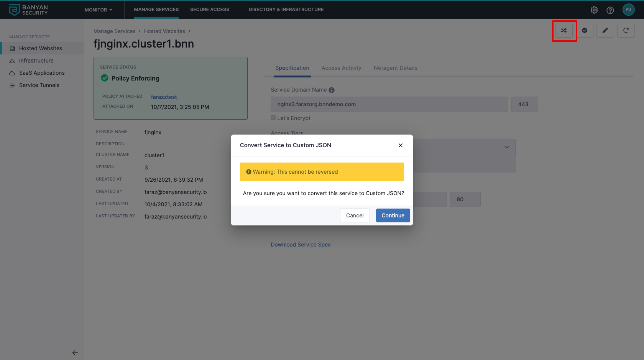This screenshot has height=360, width=644.
Task: Switch to the Access Activity tab
Action: (x=341, y=68)
